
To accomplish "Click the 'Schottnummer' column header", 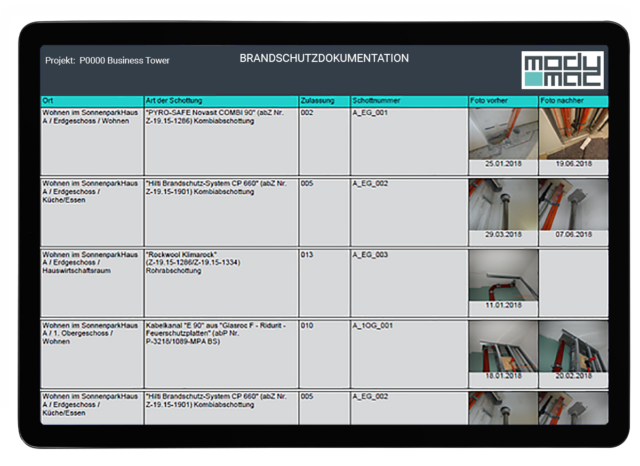I will [x=408, y=101].
